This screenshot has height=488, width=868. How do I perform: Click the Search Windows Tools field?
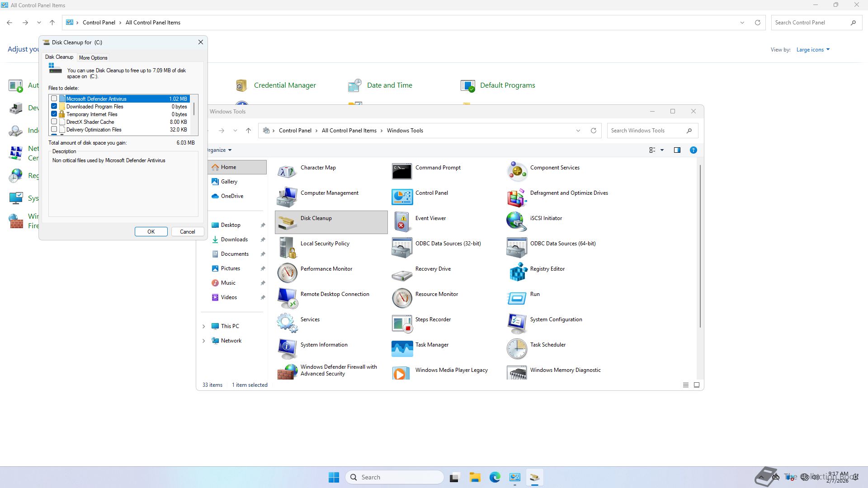pyautogui.click(x=646, y=131)
